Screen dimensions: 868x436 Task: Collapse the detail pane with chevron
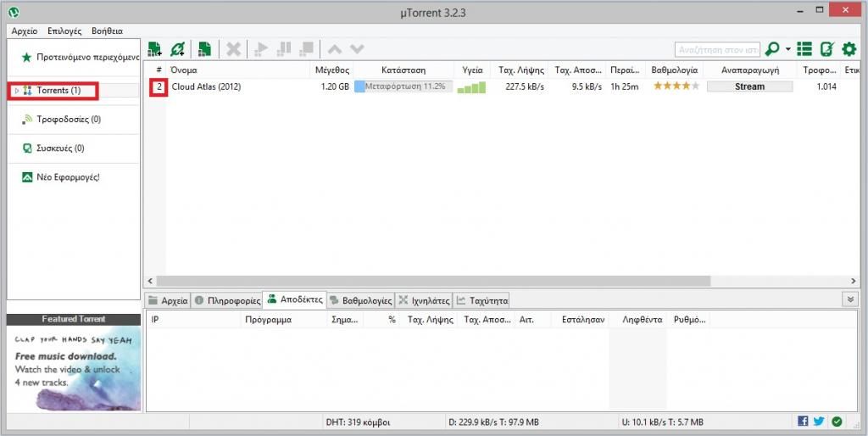coord(850,299)
